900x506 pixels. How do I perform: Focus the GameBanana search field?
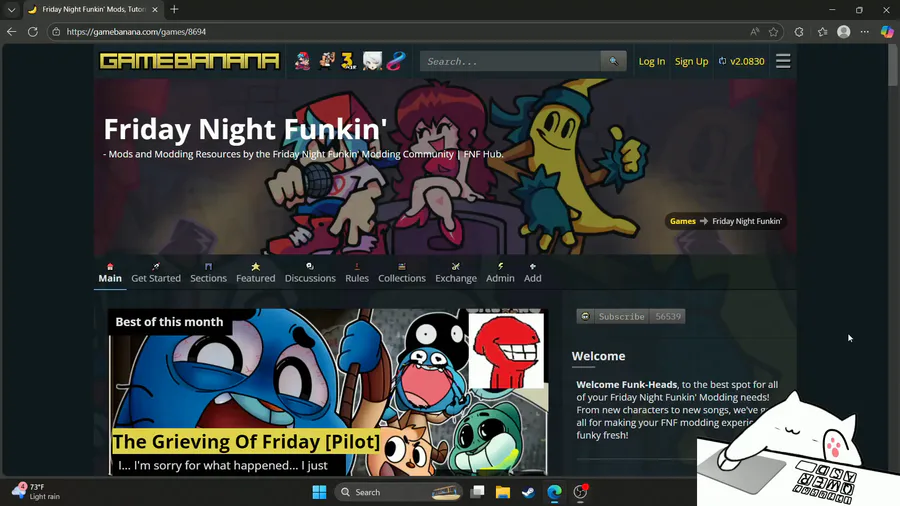pyautogui.click(x=510, y=61)
